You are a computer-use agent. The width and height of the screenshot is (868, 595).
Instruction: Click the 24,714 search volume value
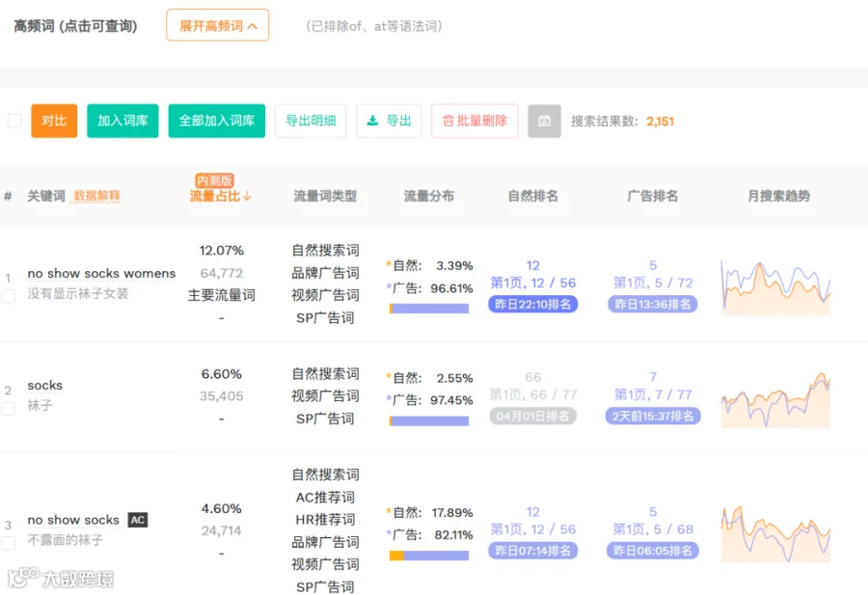[222, 530]
